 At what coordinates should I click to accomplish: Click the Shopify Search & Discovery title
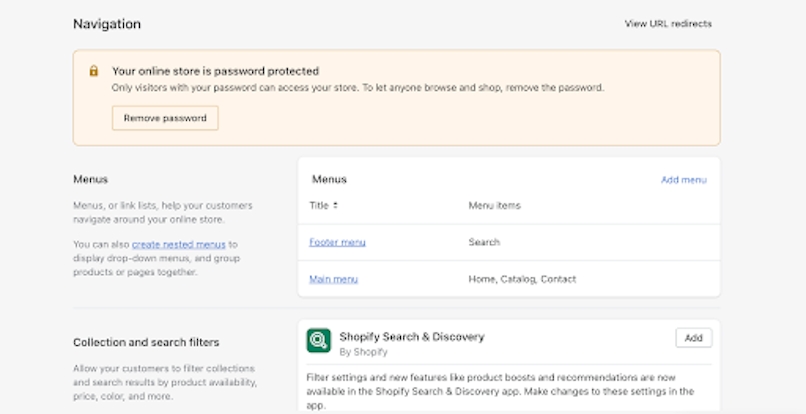(x=411, y=337)
